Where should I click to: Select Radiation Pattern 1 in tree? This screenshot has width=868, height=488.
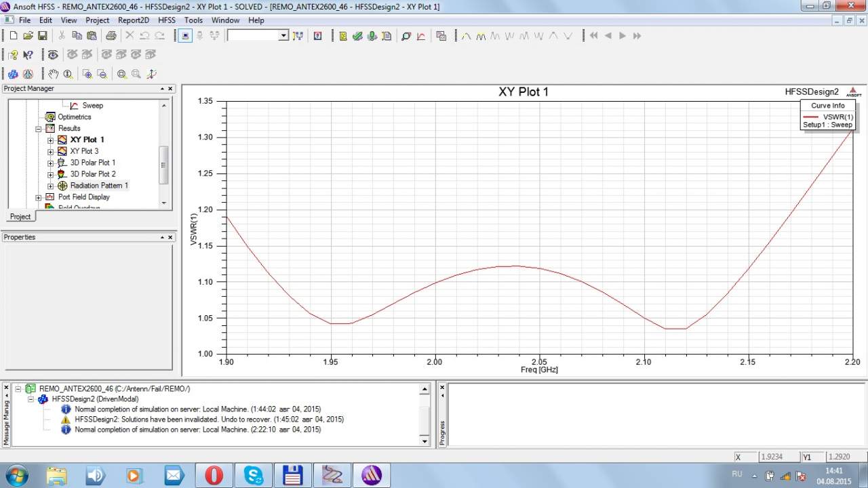coord(98,186)
